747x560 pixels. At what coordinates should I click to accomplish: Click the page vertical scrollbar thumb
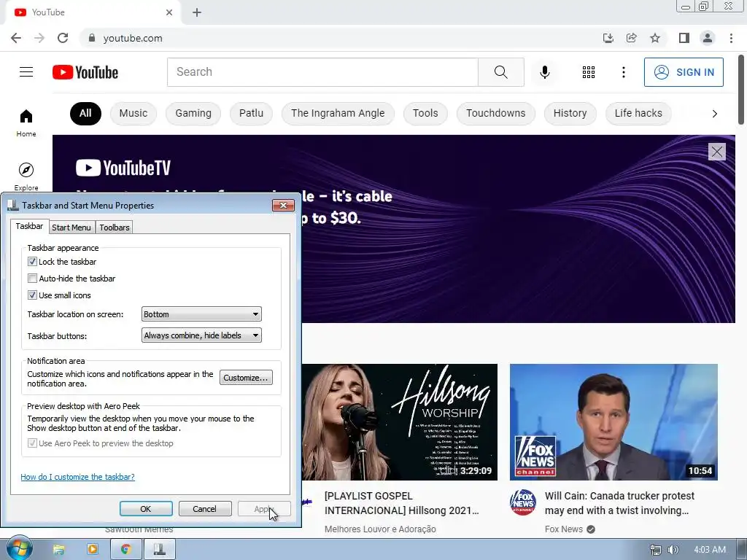(x=741, y=90)
